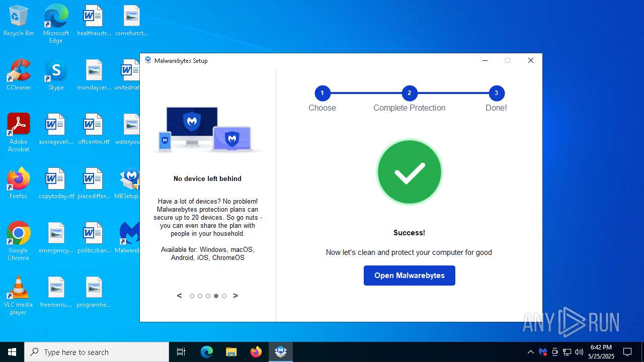This screenshot has height=362, width=644.
Task: Open the Microsoft Edge desktop shortcut
Action: [56, 24]
